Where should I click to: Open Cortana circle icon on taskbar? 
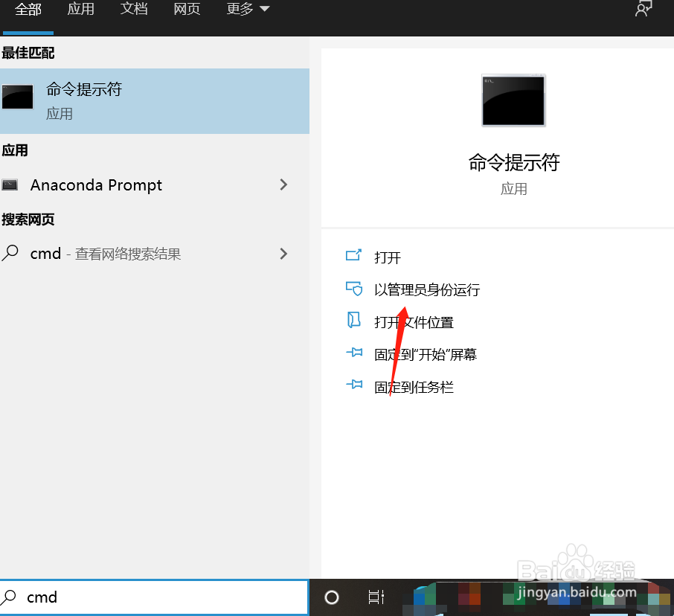click(x=331, y=597)
